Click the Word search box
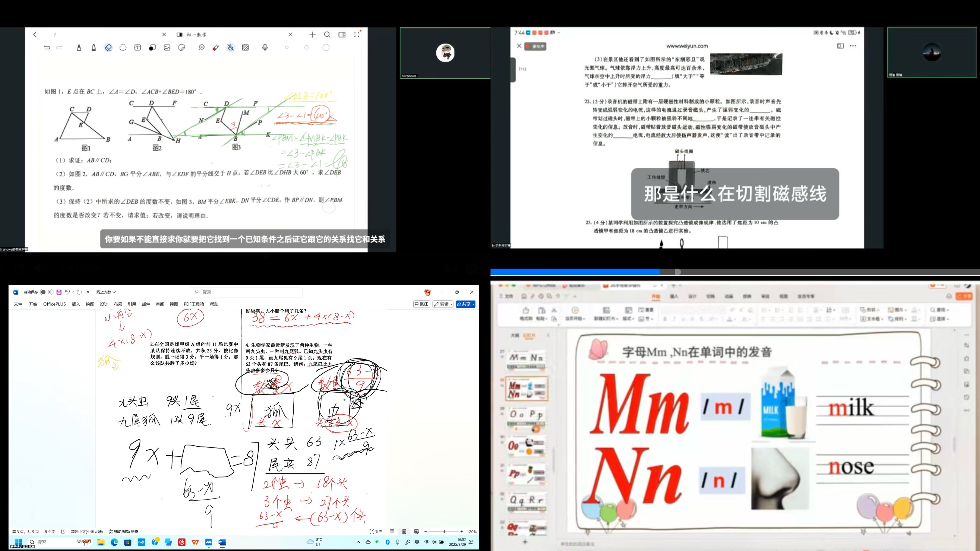980x551 pixels. [x=246, y=292]
